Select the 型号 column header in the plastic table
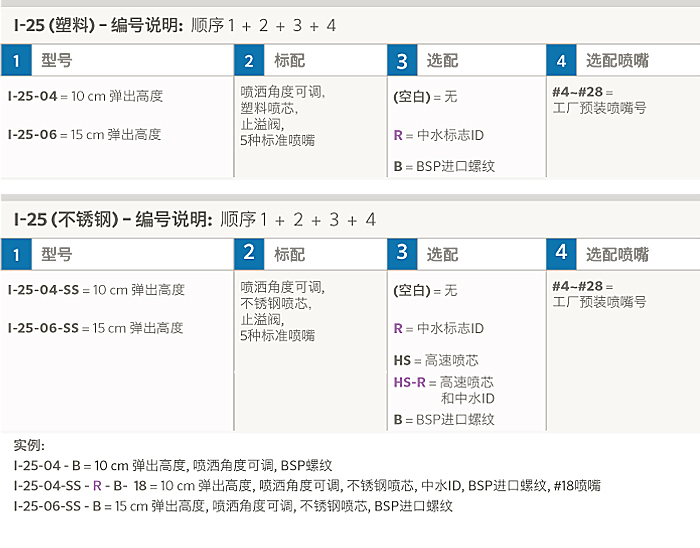The image size is (700, 548). coord(57,61)
